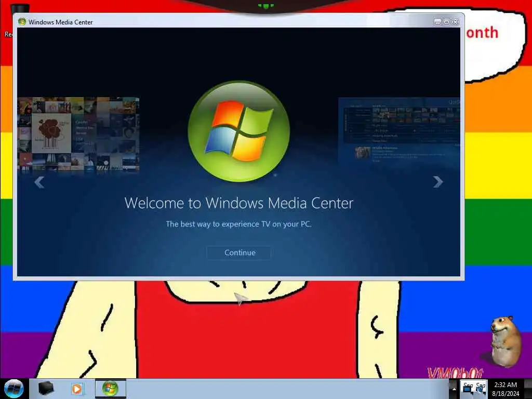The image size is (532, 399).
Task: Minimize the Windows Media Center window
Action: click(x=437, y=22)
